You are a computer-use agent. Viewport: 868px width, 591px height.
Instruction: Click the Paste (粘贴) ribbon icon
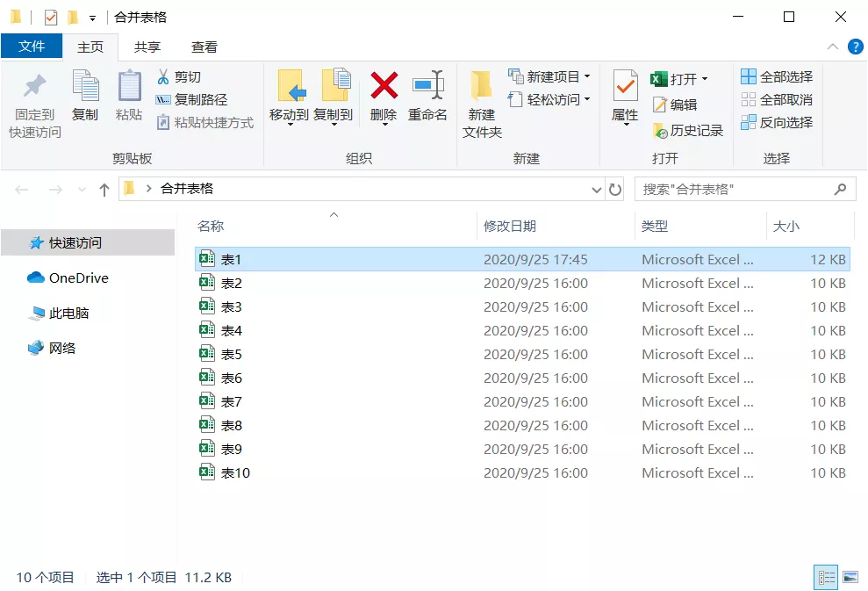click(129, 85)
